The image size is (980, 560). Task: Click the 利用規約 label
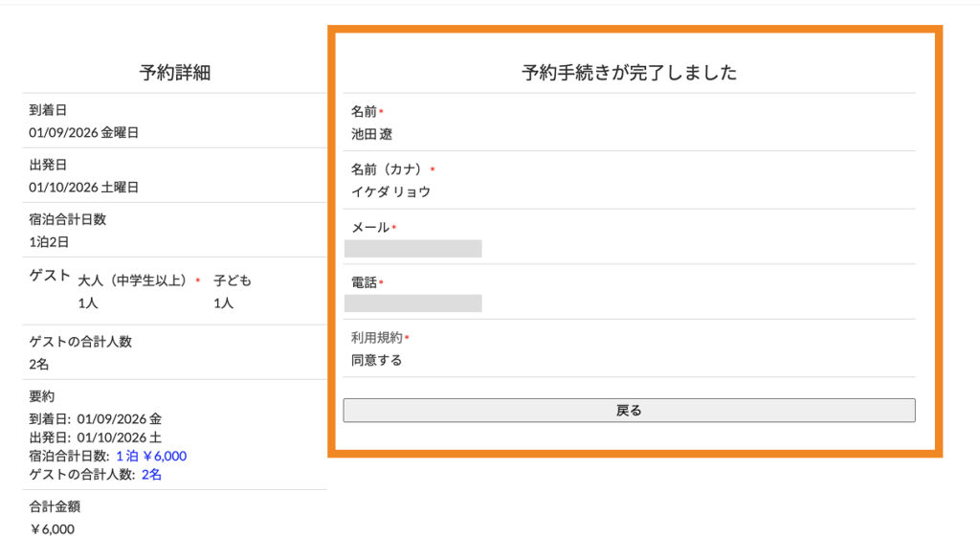click(376, 338)
